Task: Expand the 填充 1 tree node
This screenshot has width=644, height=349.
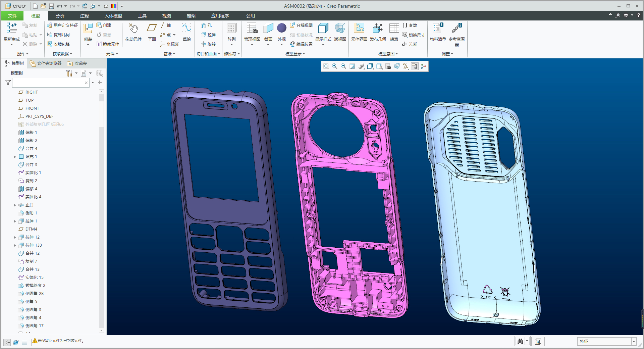Action: click(x=15, y=157)
